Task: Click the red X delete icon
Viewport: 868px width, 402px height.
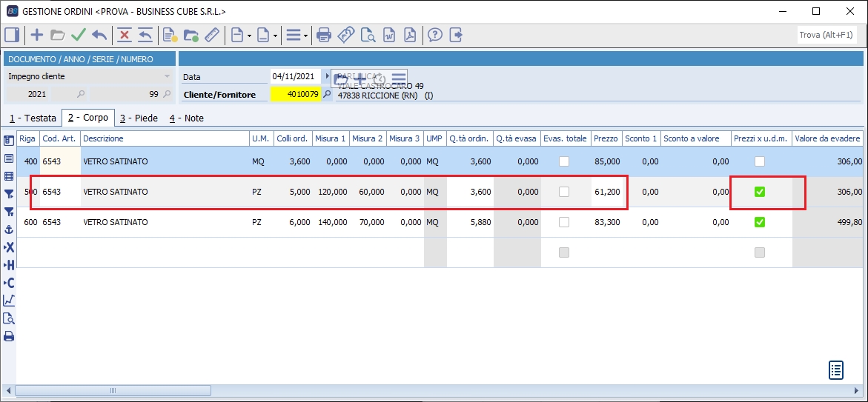Action: (x=125, y=35)
